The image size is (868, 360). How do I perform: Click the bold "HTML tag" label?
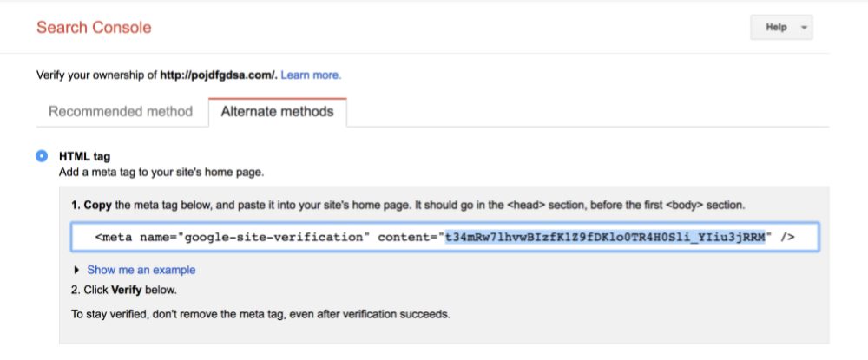84,157
